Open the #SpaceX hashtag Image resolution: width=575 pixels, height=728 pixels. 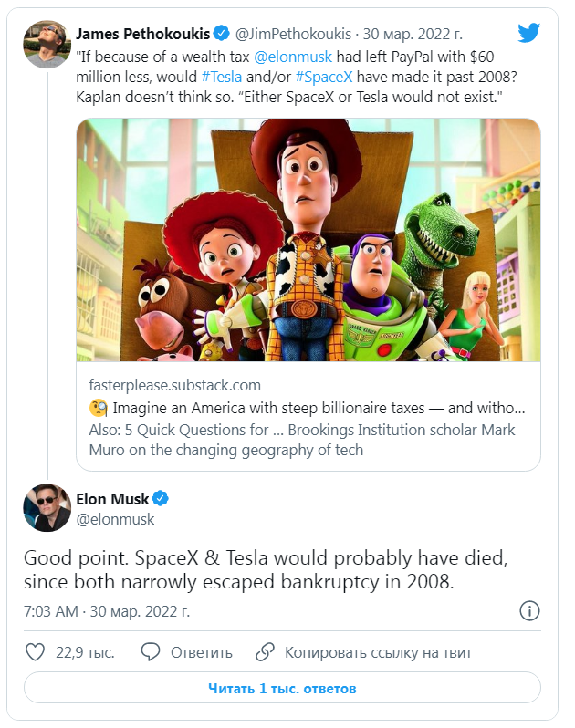pyautogui.click(x=319, y=77)
